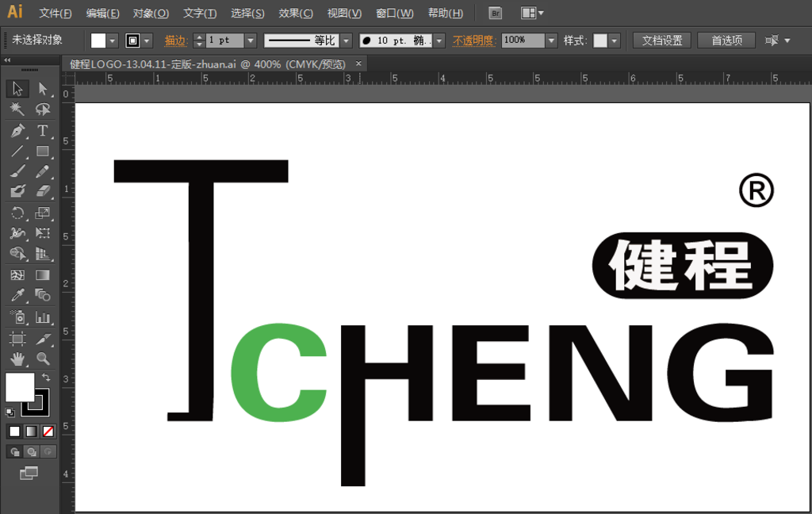This screenshot has width=812, height=514.
Task: Open the graphic style dropdown arrow
Action: point(615,40)
